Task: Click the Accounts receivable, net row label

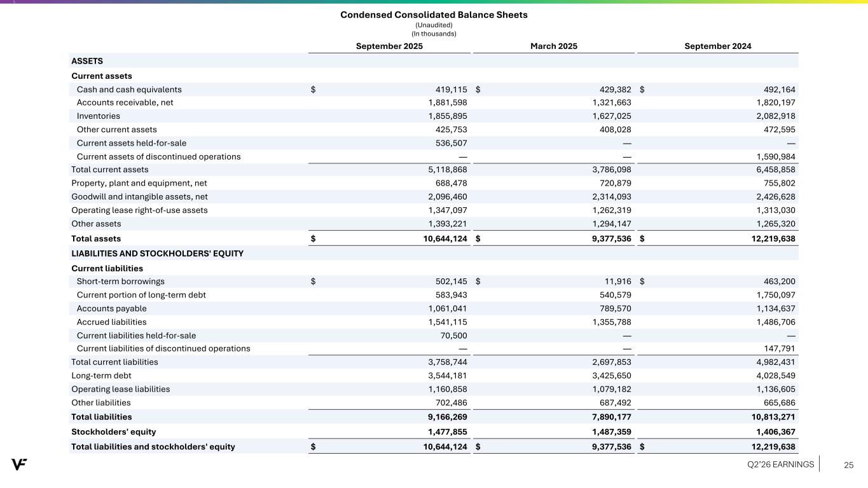Action: pyautogui.click(x=125, y=102)
